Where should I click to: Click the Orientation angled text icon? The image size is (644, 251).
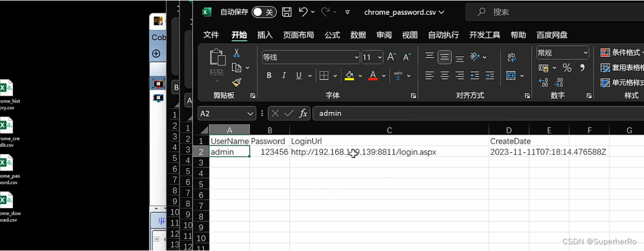click(475, 57)
